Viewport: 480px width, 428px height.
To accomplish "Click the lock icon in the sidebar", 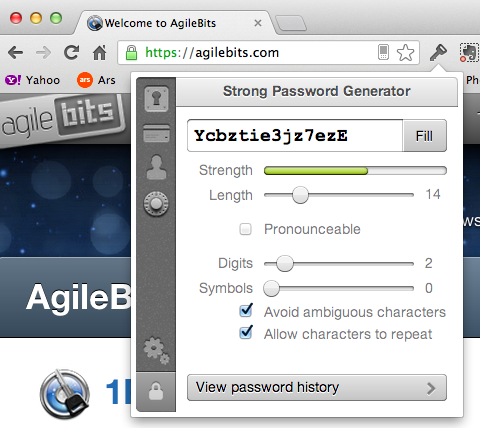I will click(156, 391).
